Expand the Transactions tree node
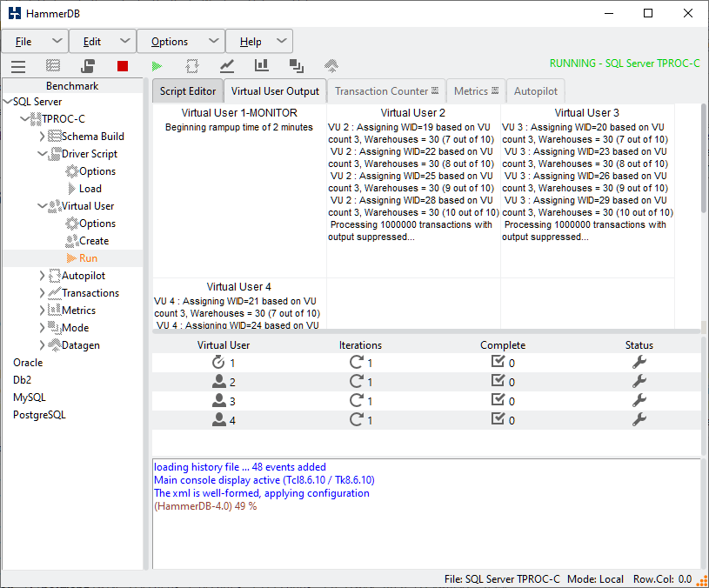 click(x=42, y=293)
